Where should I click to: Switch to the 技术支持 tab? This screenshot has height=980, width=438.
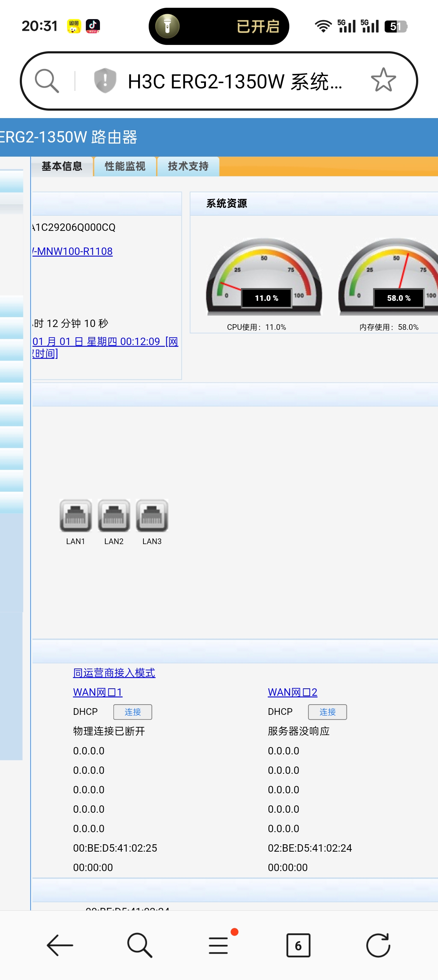click(x=188, y=166)
